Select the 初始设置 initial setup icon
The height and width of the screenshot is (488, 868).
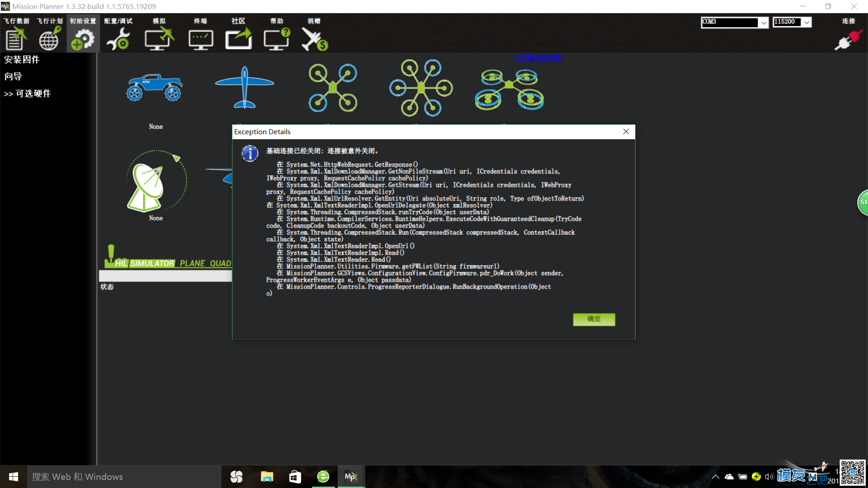[x=83, y=34]
